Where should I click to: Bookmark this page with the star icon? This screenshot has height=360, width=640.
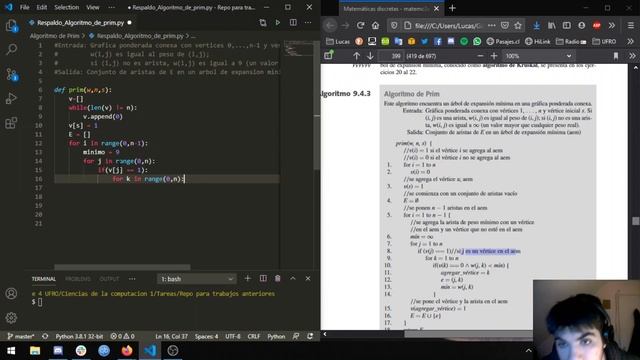tap(518, 25)
